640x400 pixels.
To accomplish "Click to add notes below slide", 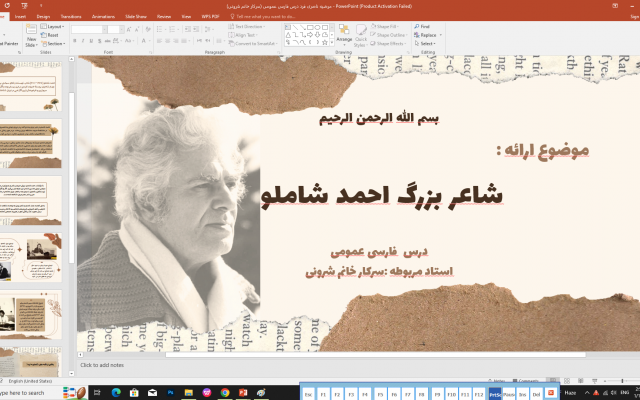I will (x=102, y=365).
